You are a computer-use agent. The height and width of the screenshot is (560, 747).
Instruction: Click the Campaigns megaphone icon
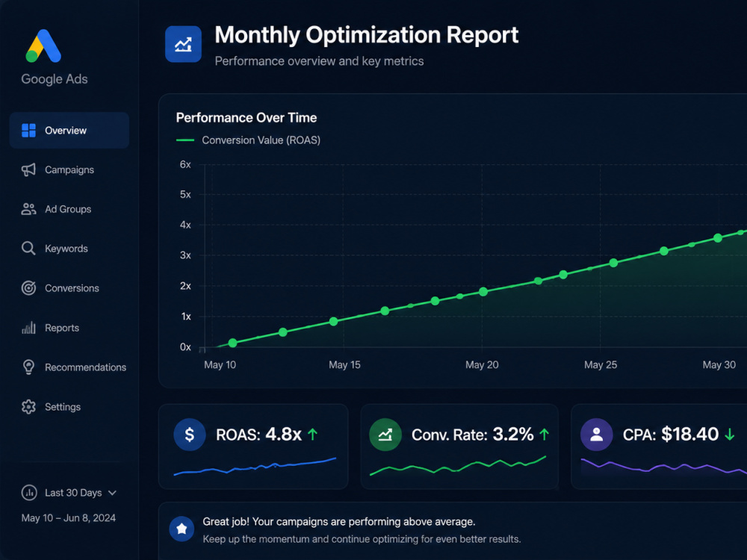pyautogui.click(x=28, y=169)
